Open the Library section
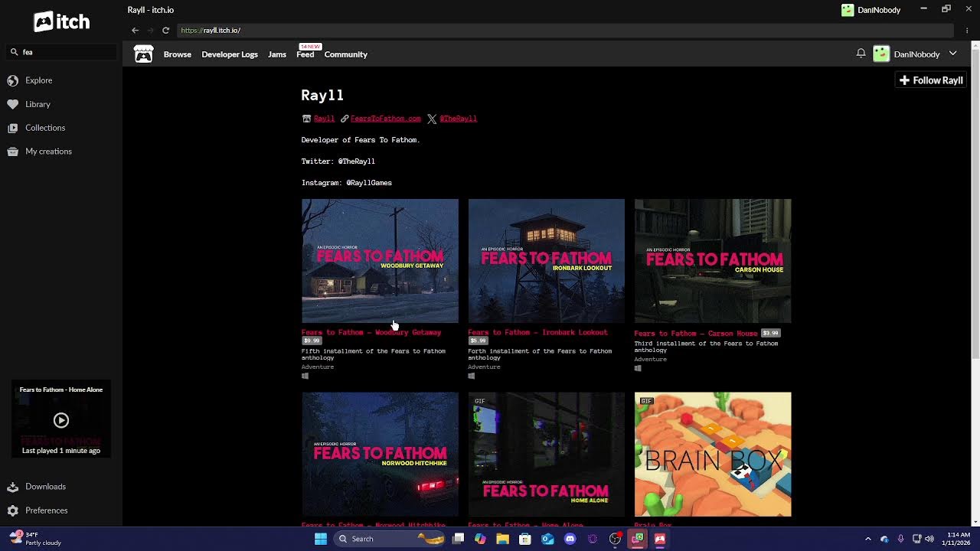The image size is (980, 551). tap(38, 104)
